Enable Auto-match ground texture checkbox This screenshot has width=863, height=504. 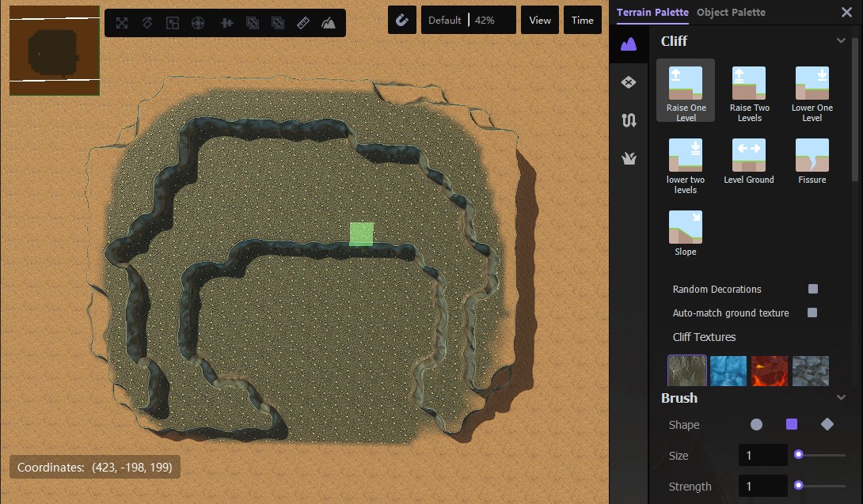pyautogui.click(x=812, y=313)
